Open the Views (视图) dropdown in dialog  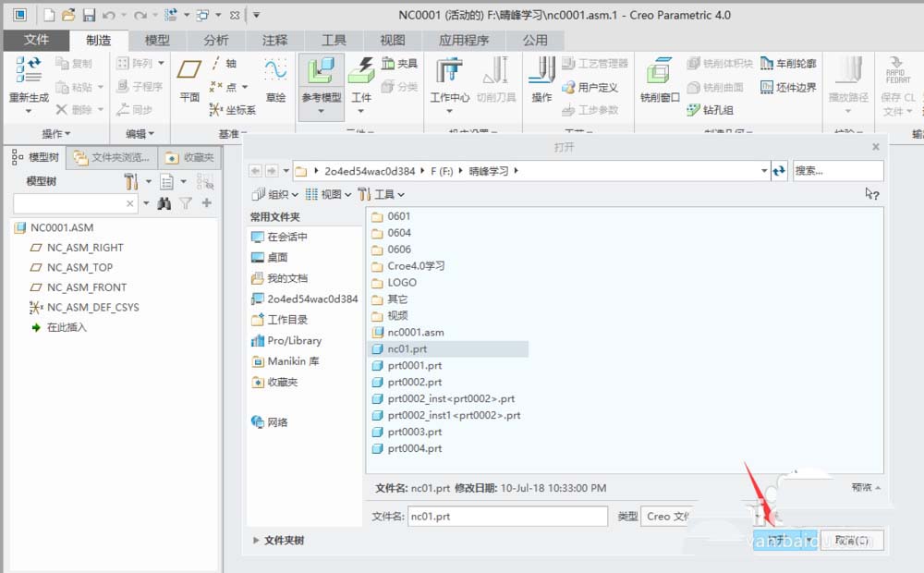point(328,194)
